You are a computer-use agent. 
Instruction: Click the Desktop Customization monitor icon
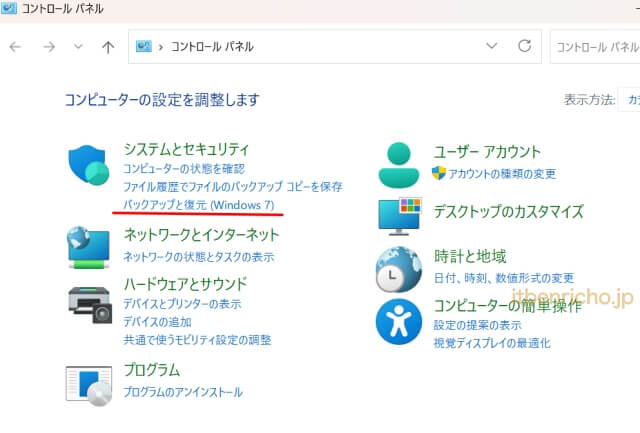coord(400,214)
